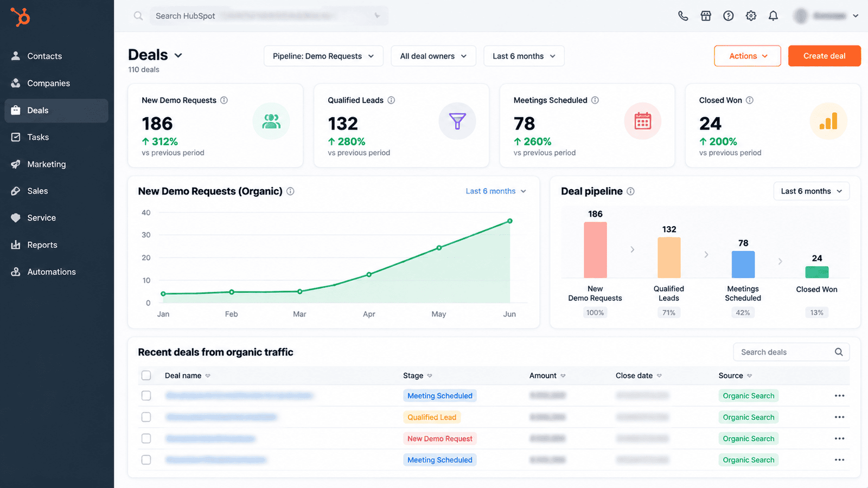Screen dimensions: 868x488
Task: Open the more options menu on the Qualified Lead row
Action: pos(839,417)
